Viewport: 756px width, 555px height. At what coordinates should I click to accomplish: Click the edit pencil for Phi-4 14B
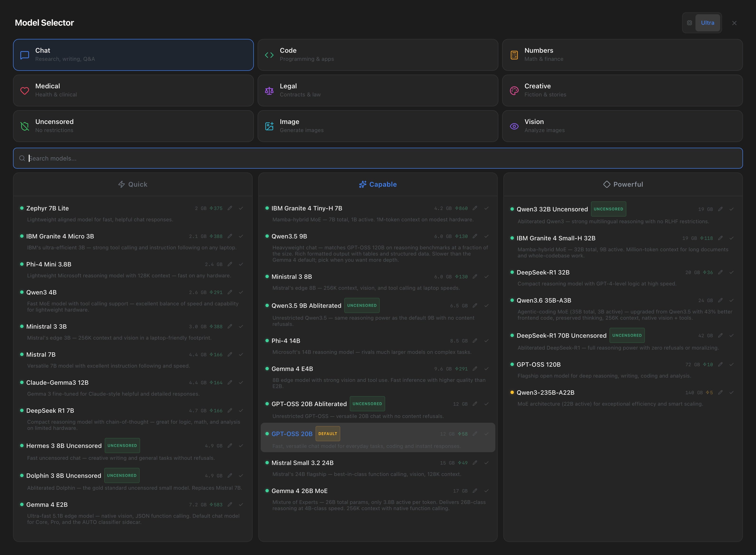point(475,341)
